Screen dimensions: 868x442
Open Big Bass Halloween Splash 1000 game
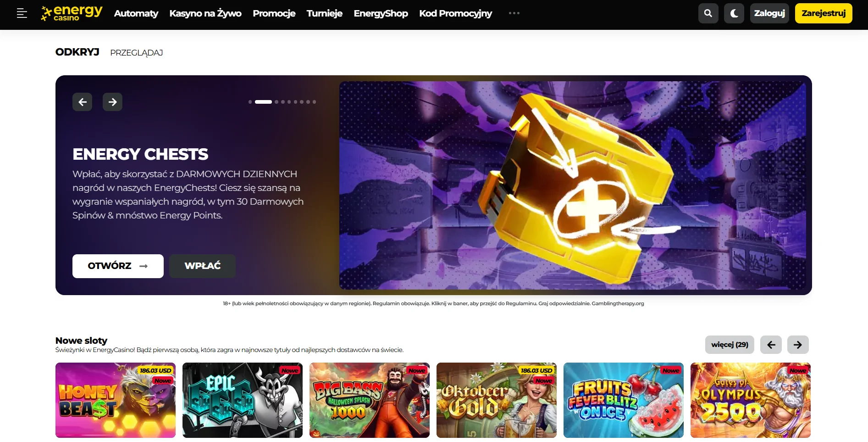coord(370,400)
